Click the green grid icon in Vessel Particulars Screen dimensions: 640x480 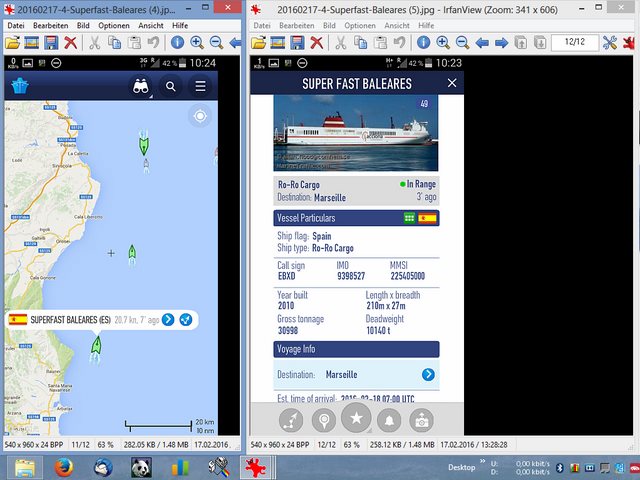[x=409, y=218]
